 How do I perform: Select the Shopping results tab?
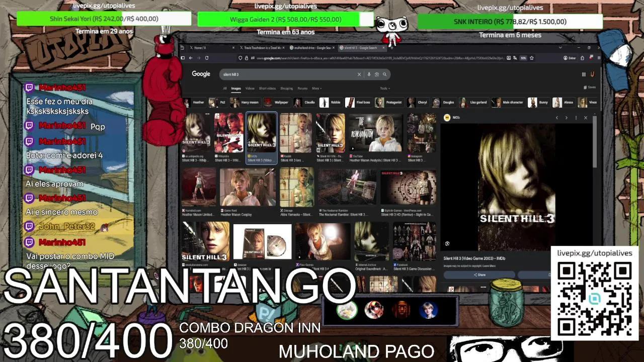(x=286, y=88)
